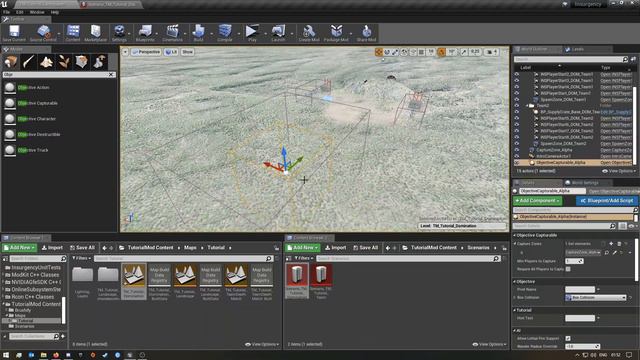
Task: Toggle Allow Lethal Fire Support checkbox
Action: (568, 338)
